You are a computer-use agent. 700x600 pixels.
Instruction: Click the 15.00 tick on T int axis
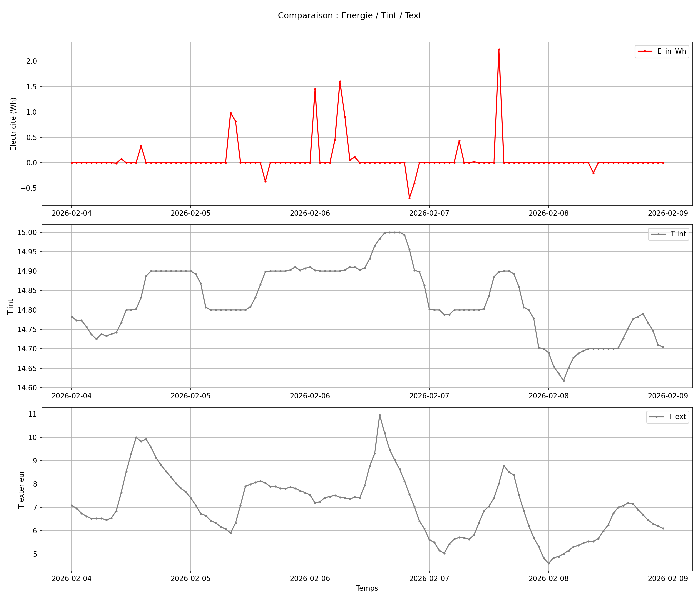[x=27, y=232]
